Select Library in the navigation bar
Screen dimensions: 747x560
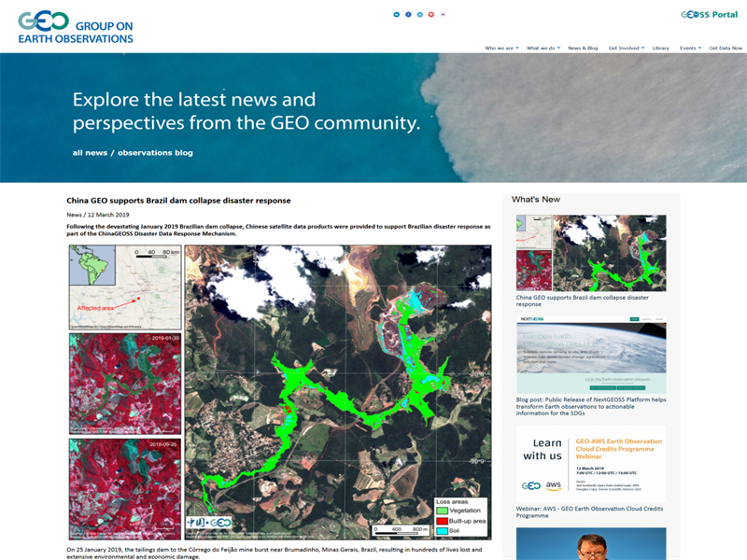pos(660,48)
